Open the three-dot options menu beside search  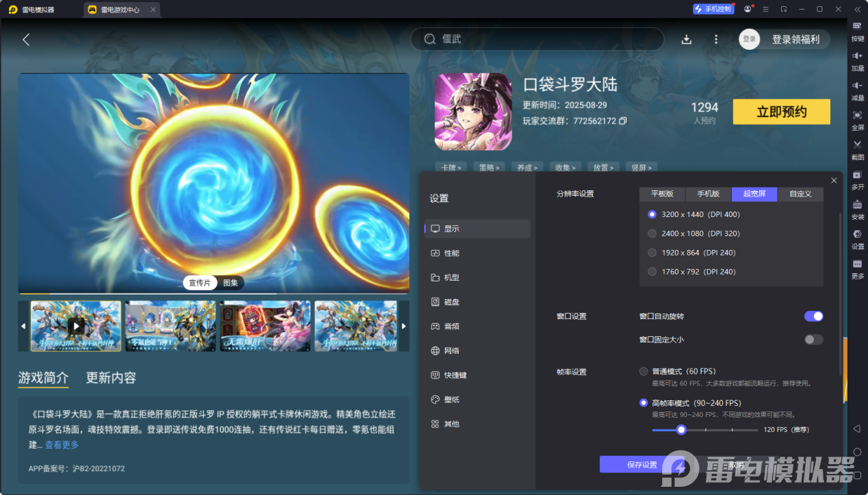[716, 40]
